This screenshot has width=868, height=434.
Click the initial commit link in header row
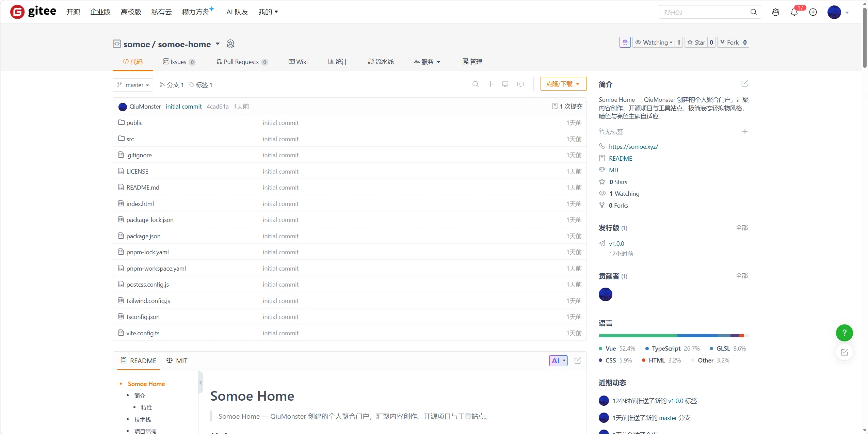tap(183, 106)
